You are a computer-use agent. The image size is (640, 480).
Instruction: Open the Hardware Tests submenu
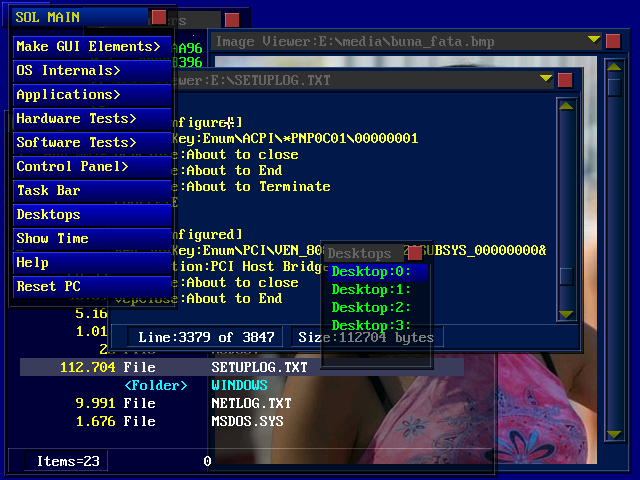pyautogui.click(x=92, y=119)
